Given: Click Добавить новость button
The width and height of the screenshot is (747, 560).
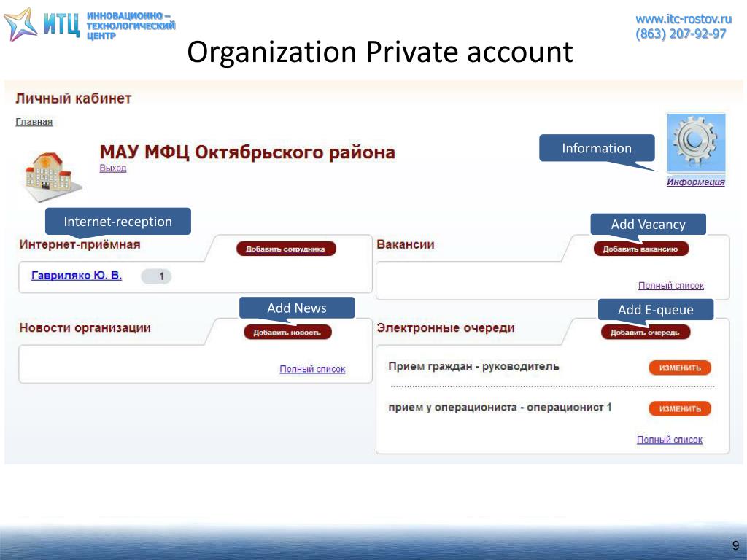Looking at the screenshot, I should tap(287, 332).
